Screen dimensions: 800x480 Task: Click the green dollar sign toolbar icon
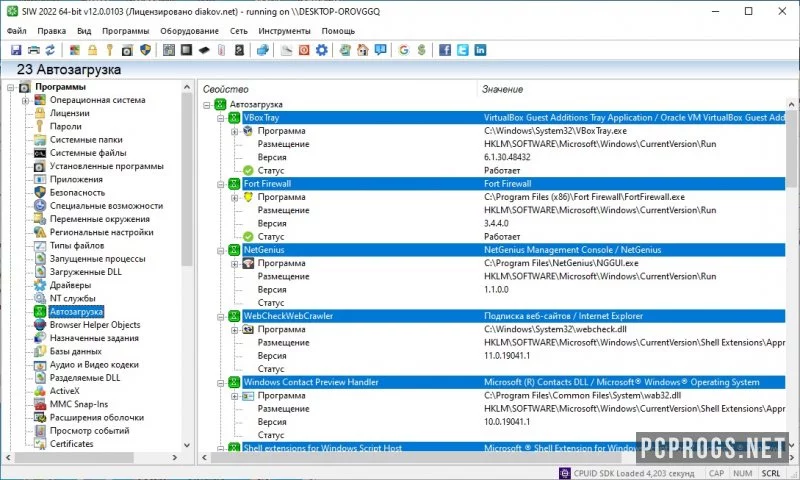point(421,50)
